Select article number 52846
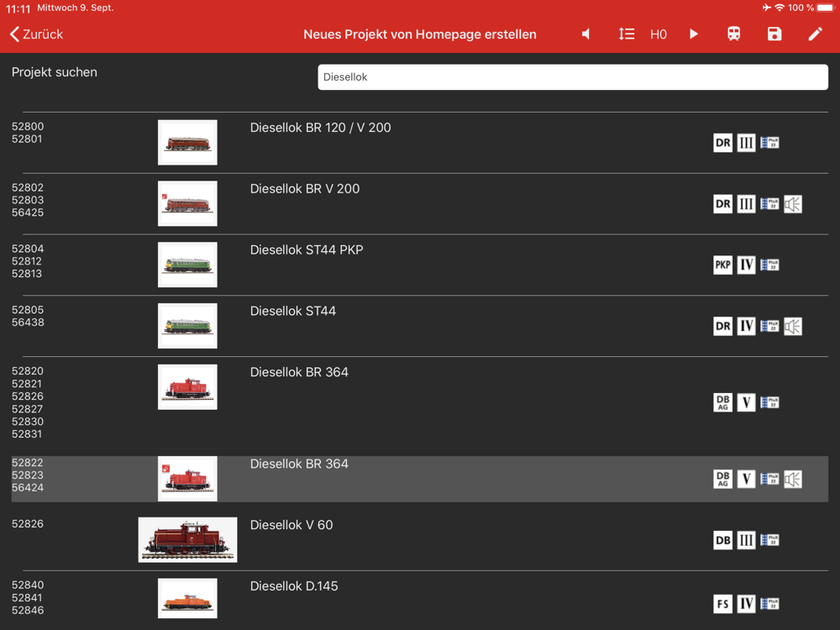This screenshot has height=630, width=840. pos(28,610)
